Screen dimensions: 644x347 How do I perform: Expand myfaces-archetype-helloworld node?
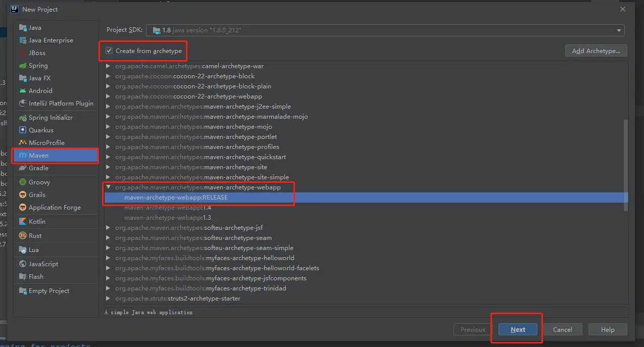[108, 258]
